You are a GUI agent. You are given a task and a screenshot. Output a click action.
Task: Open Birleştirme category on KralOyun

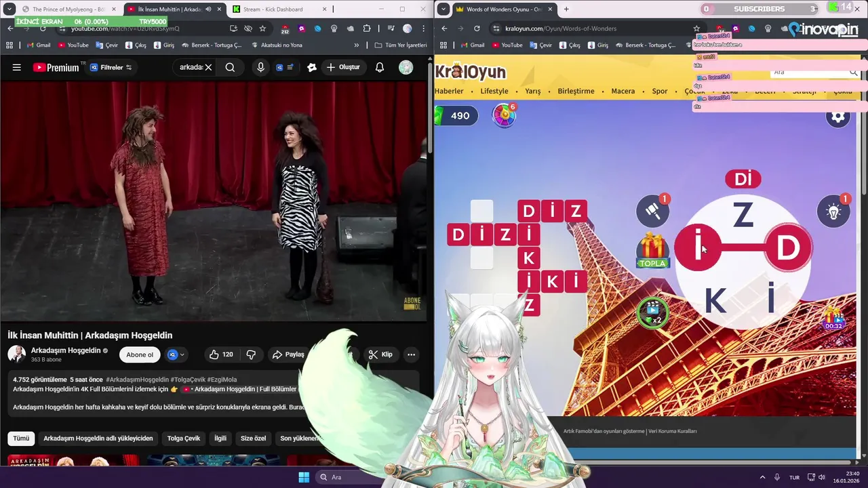[576, 91]
